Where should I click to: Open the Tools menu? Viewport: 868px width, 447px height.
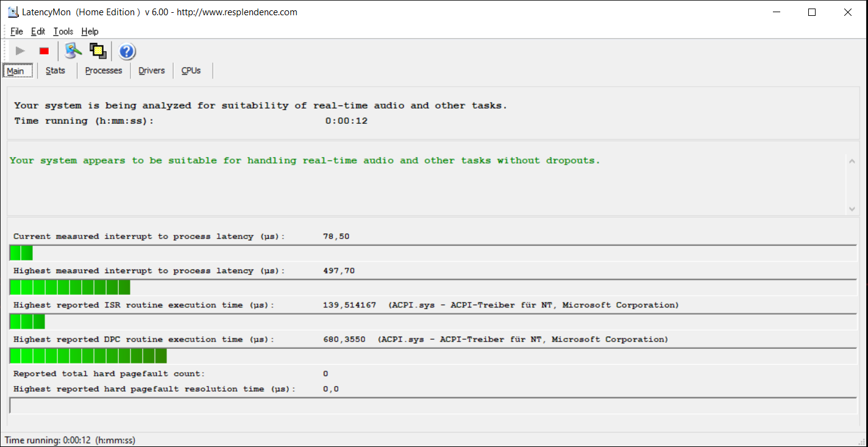pyautogui.click(x=63, y=32)
